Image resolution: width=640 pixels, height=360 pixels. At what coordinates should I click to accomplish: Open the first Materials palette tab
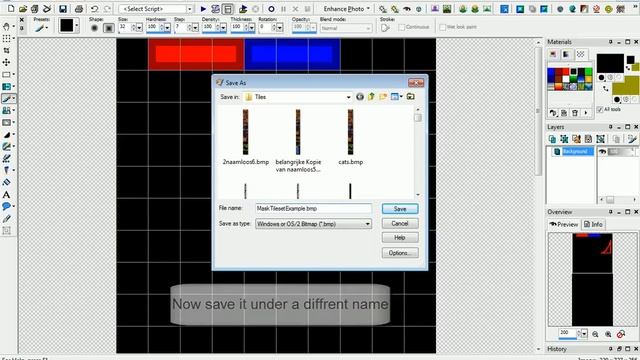pyautogui.click(x=553, y=54)
